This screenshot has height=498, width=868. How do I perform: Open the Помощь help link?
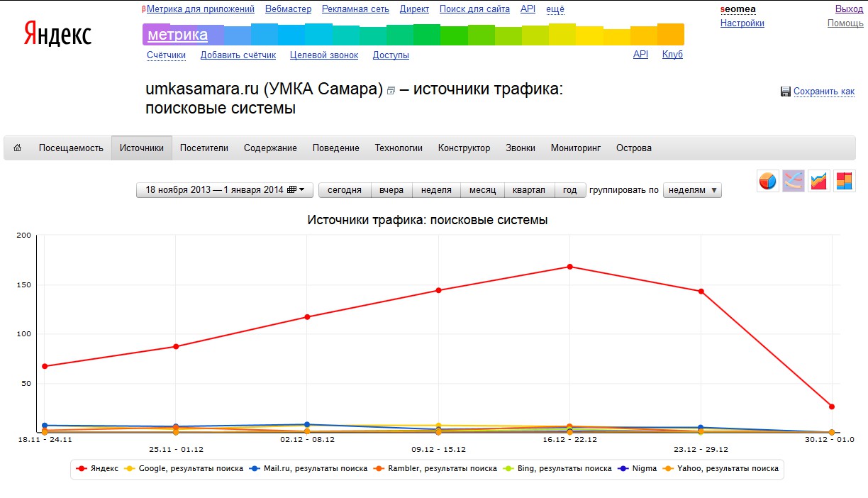tap(845, 23)
